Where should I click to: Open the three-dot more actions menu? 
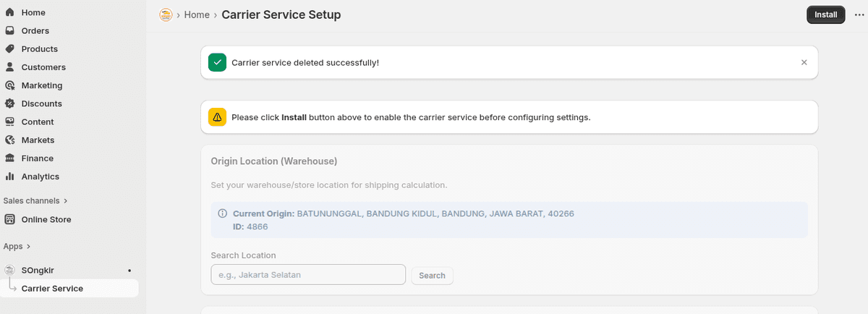pyautogui.click(x=859, y=14)
